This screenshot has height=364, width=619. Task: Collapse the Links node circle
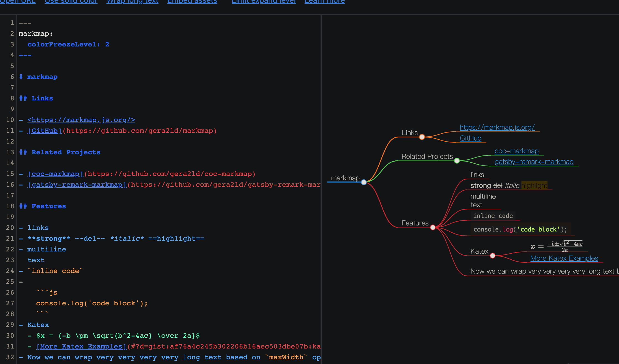click(x=422, y=137)
